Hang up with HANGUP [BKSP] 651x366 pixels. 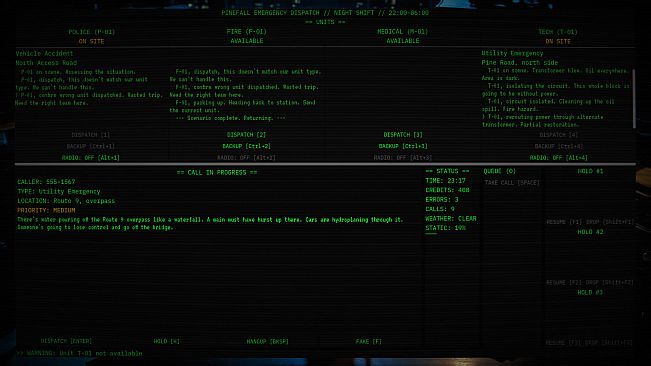(267, 342)
